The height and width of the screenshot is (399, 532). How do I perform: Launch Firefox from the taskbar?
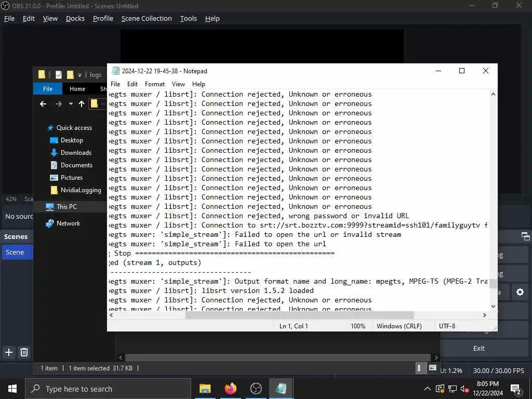pyautogui.click(x=230, y=389)
